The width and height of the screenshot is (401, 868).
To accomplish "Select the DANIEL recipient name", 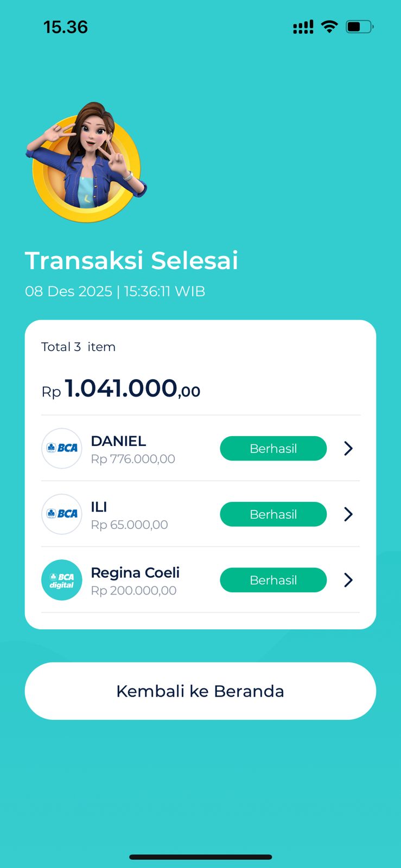I will click(x=118, y=441).
